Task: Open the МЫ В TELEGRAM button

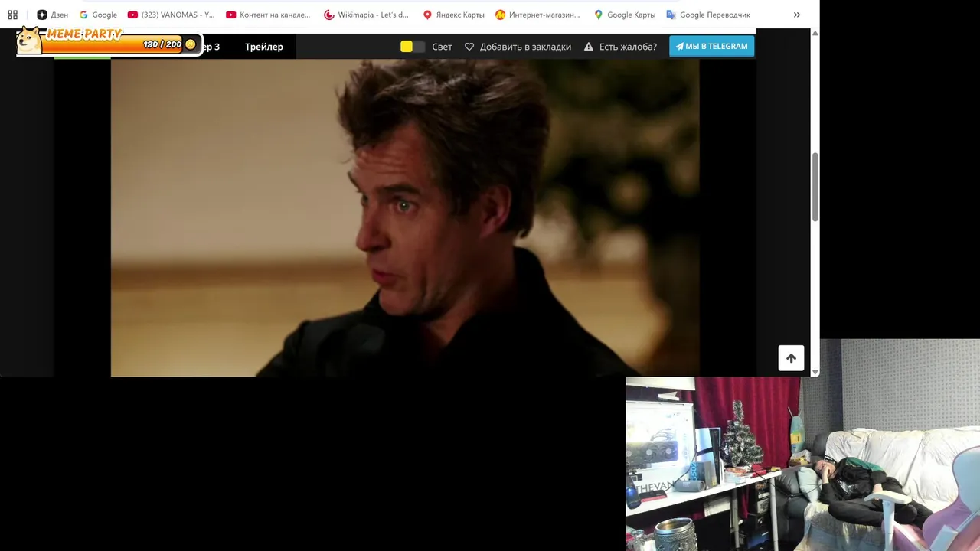Action: [712, 46]
